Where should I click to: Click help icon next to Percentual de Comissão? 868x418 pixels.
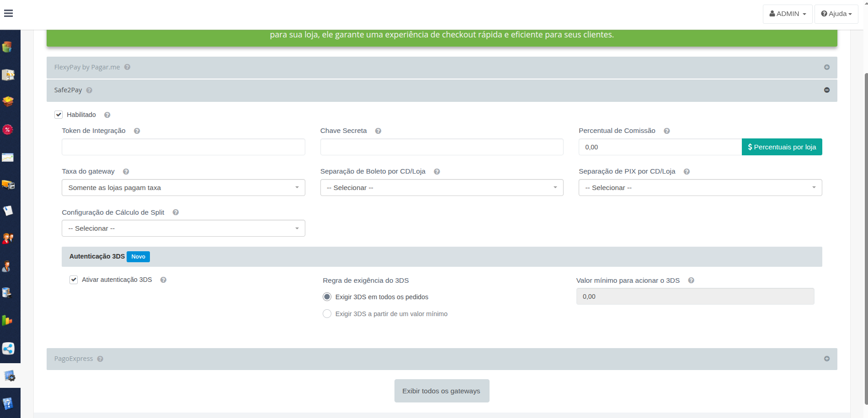(667, 131)
